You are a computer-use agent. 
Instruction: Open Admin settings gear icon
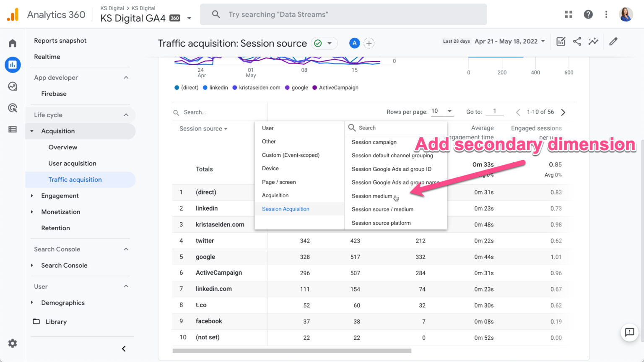pyautogui.click(x=13, y=343)
